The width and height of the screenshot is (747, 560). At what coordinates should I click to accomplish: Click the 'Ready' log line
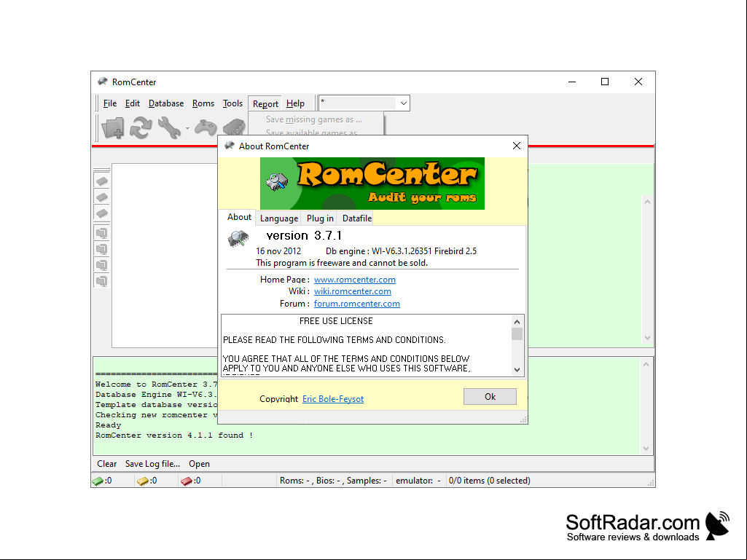[x=108, y=425]
